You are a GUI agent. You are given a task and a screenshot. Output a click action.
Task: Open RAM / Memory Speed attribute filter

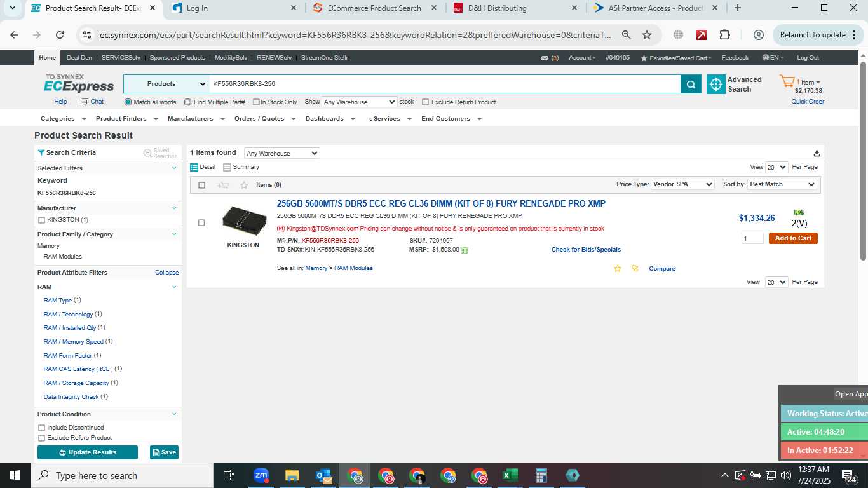click(x=73, y=342)
